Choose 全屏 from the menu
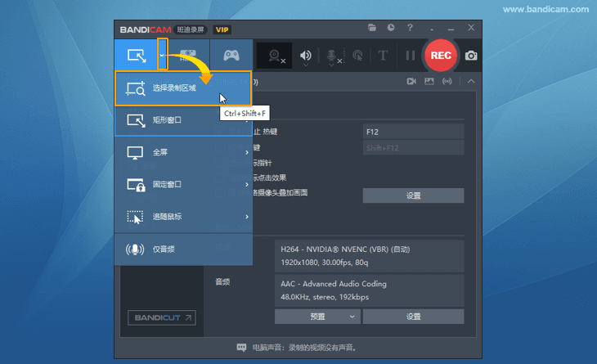 (183, 152)
